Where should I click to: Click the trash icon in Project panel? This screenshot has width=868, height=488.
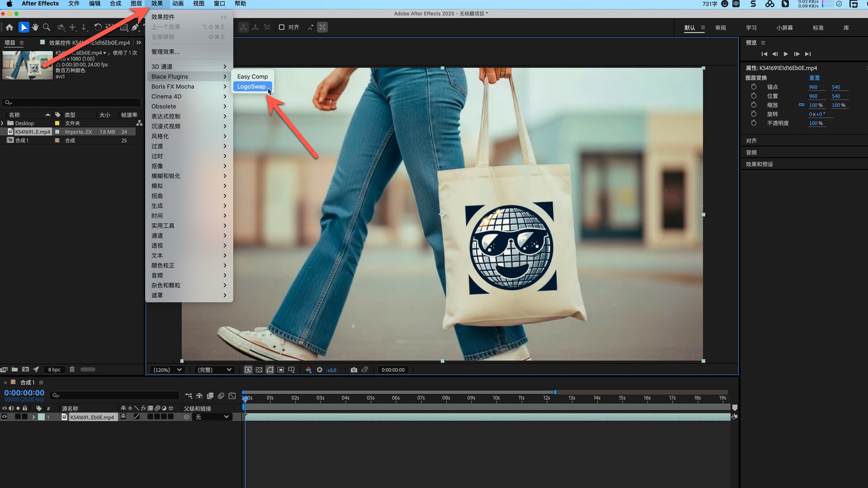click(72, 370)
